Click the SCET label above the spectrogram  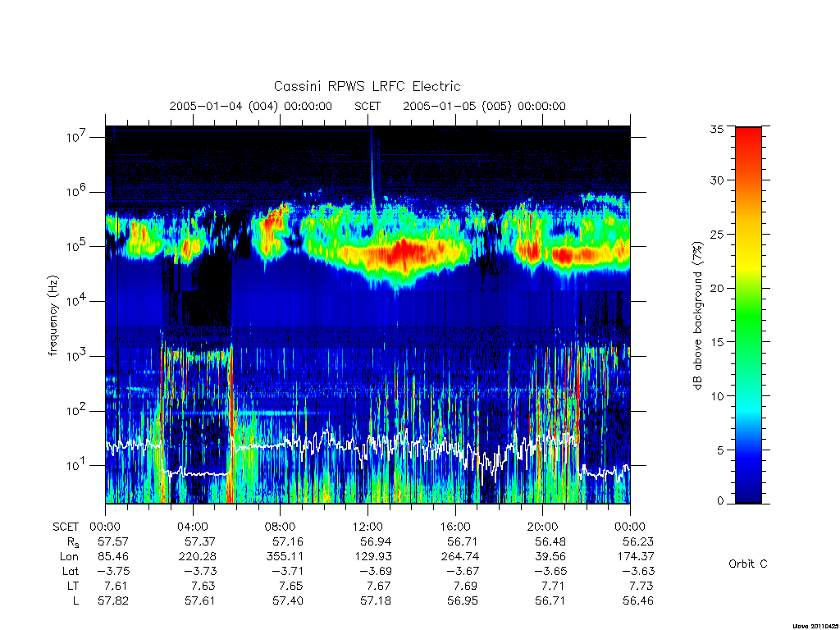[367, 106]
